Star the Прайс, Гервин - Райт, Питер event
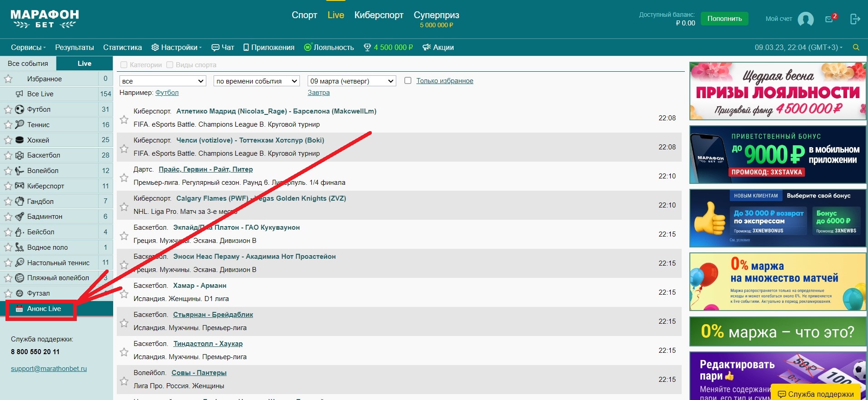Viewport: 868px width, 400px height. coord(124,178)
